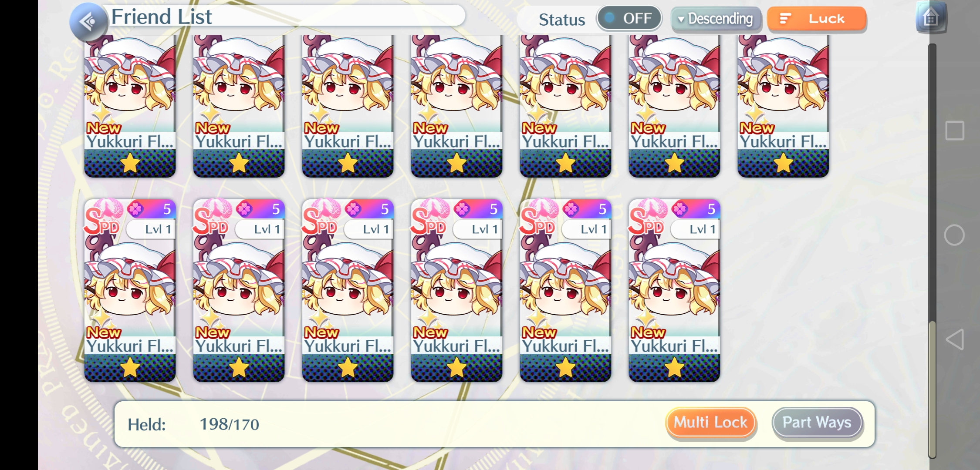Tap the star on last bottom-row card
The image size is (980, 470).
[x=674, y=368]
